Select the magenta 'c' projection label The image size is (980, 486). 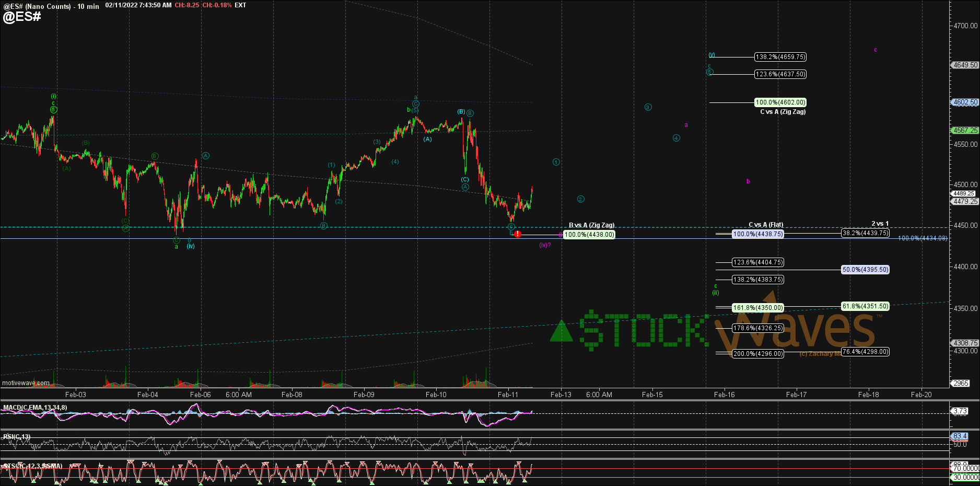(x=876, y=50)
